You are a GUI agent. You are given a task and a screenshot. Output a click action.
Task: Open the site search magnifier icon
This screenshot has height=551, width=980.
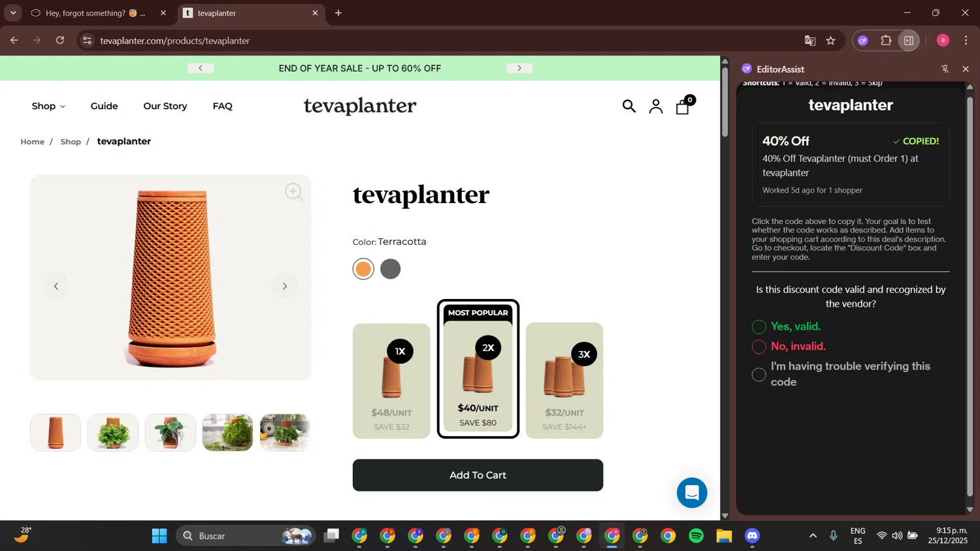coord(629,106)
